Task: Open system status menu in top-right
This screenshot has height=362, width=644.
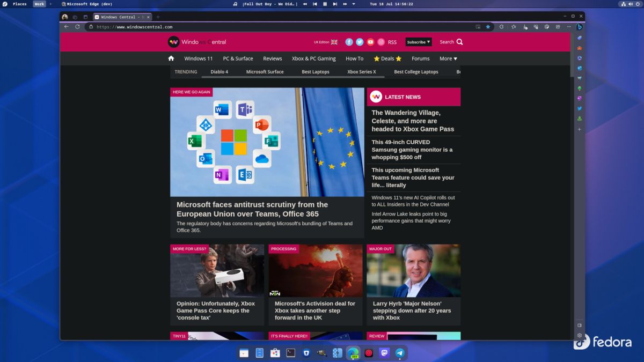Action: [630, 4]
